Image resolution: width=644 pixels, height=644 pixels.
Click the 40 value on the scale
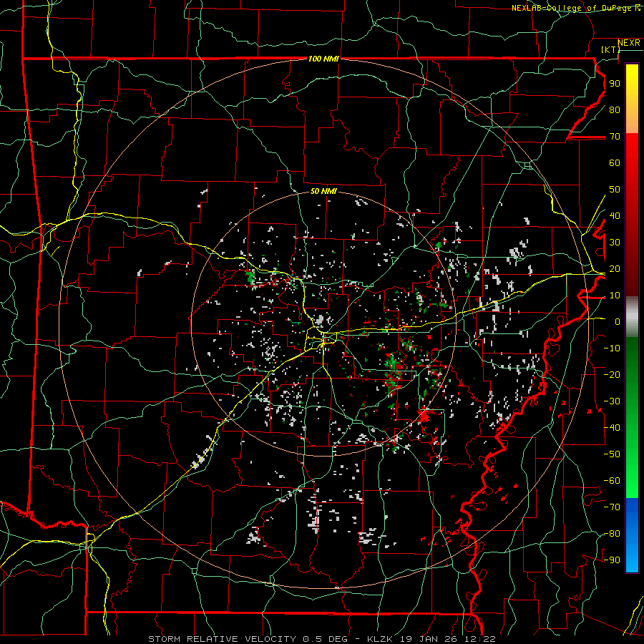615,215
